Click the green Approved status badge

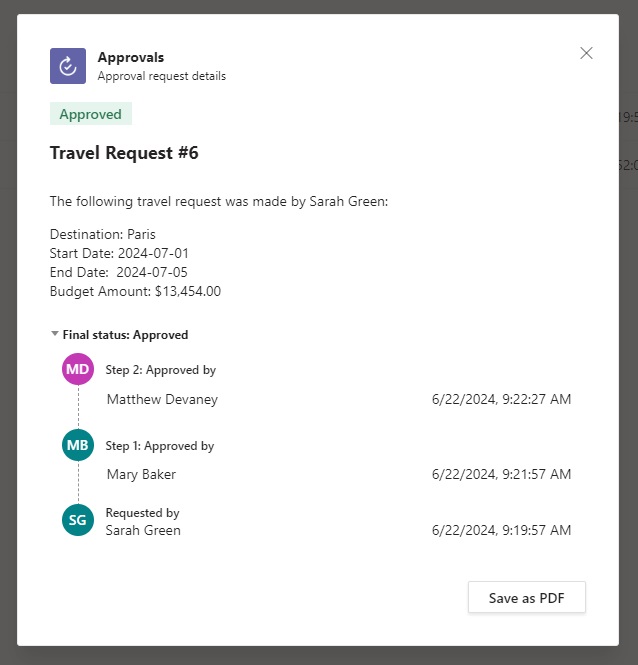point(91,114)
